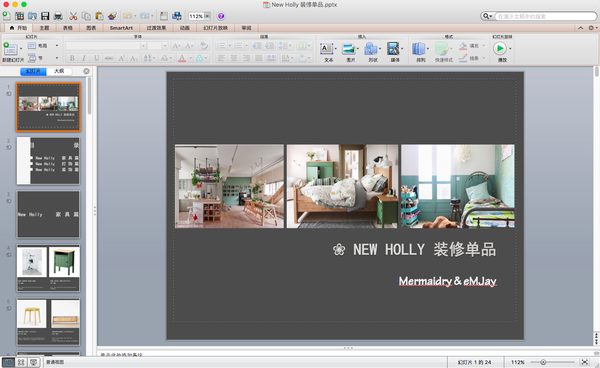Select slide 4 thumbnail with green cabinet
The width and height of the screenshot is (600, 368).
pos(48,268)
